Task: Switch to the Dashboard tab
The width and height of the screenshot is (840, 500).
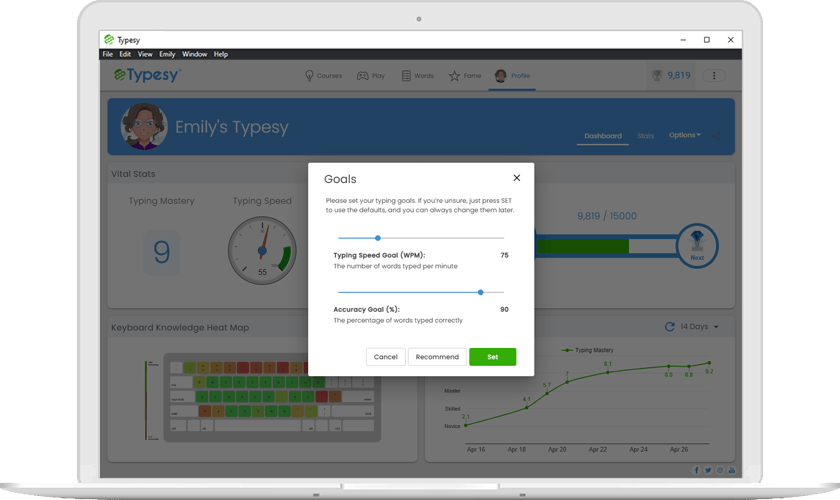Action: point(603,136)
